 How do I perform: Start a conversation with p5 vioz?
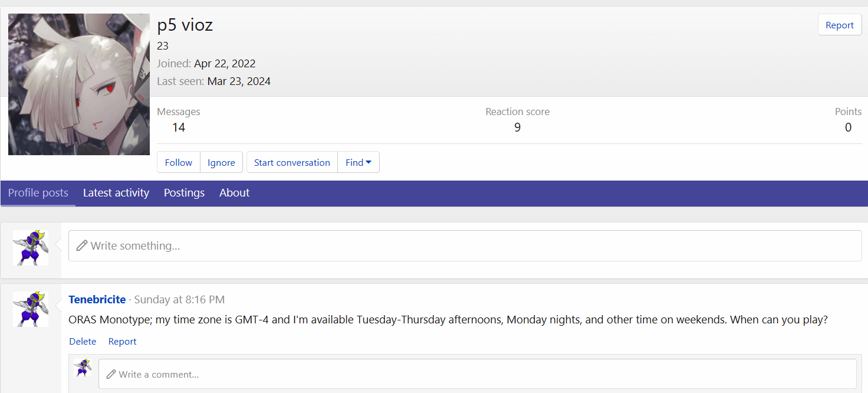[292, 162]
